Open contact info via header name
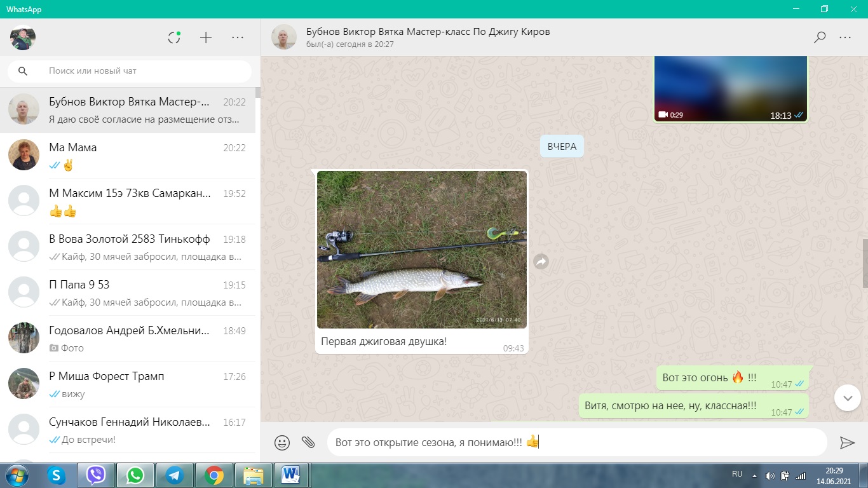The width and height of the screenshot is (868, 488). coord(428,32)
